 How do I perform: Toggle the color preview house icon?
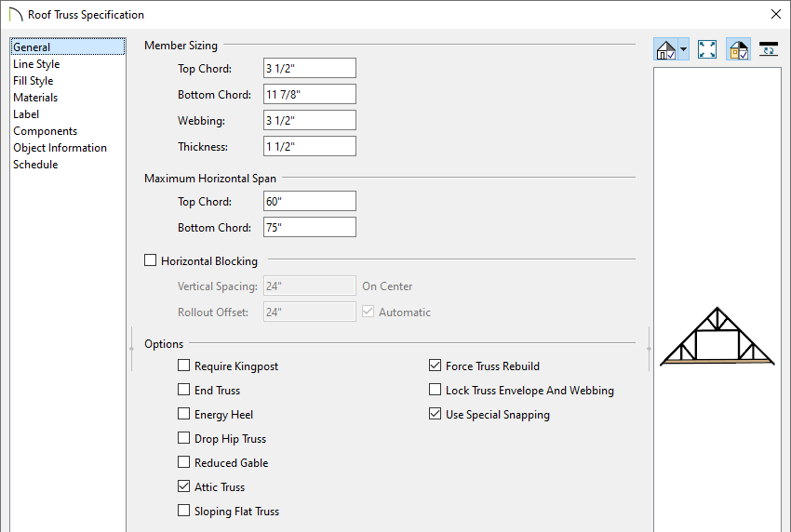click(x=739, y=49)
